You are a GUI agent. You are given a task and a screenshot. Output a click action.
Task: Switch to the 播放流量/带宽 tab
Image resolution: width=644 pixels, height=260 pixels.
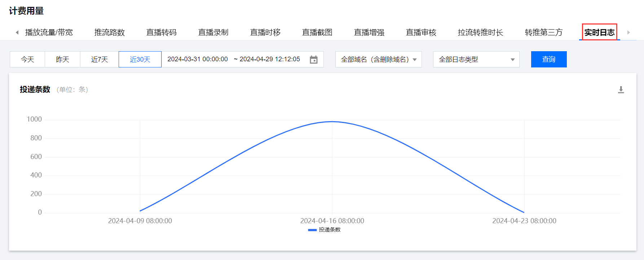[49, 32]
